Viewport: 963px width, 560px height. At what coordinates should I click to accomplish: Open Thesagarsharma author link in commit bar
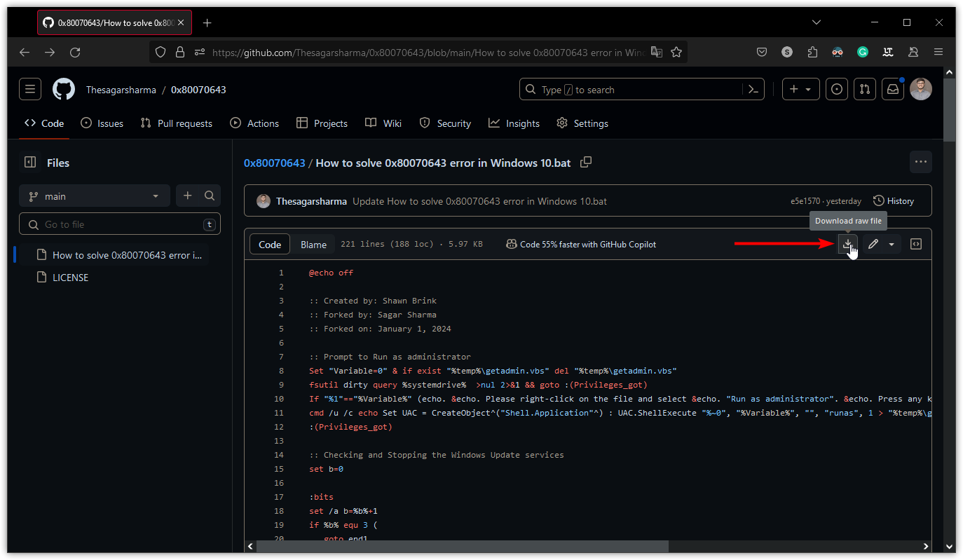click(x=311, y=201)
